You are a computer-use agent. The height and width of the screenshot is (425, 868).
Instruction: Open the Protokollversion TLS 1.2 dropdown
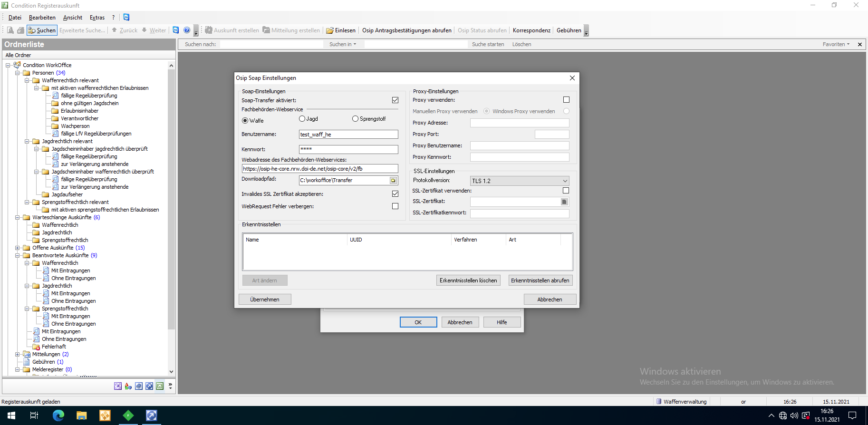click(x=565, y=181)
